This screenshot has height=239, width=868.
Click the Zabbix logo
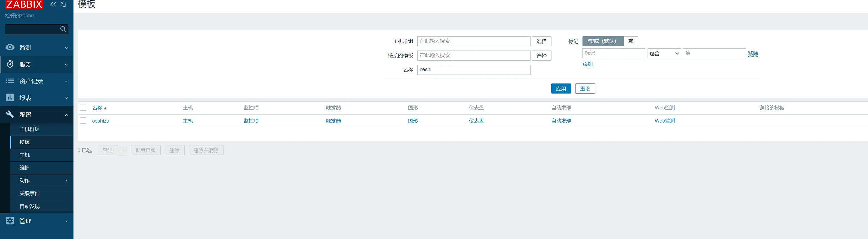click(24, 4)
